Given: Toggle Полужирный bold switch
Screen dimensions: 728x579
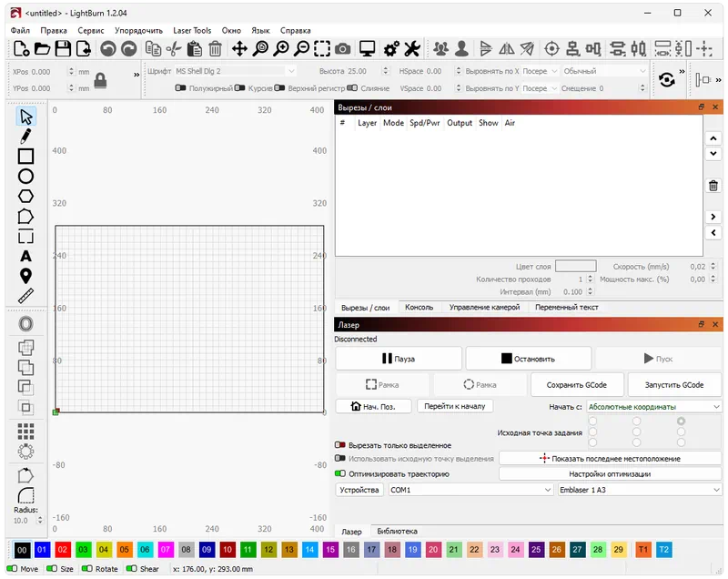Looking at the screenshot, I should tap(180, 88).
